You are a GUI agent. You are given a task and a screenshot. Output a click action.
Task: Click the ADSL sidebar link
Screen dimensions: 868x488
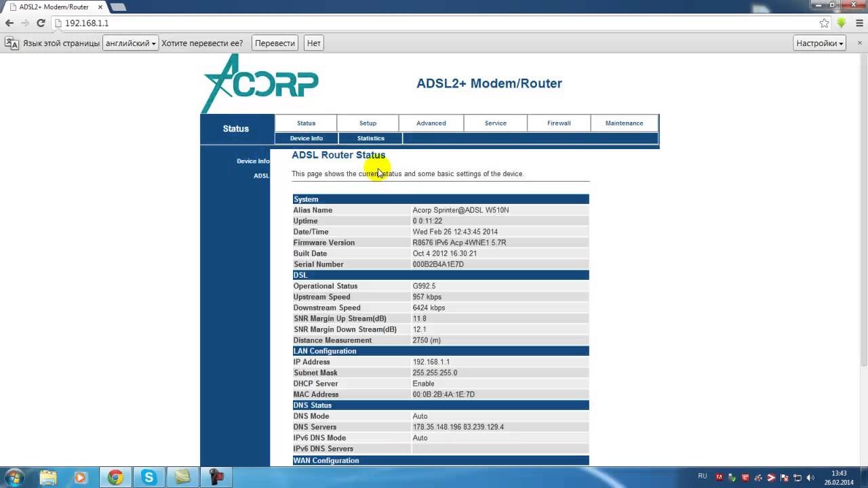pos(261,176)
